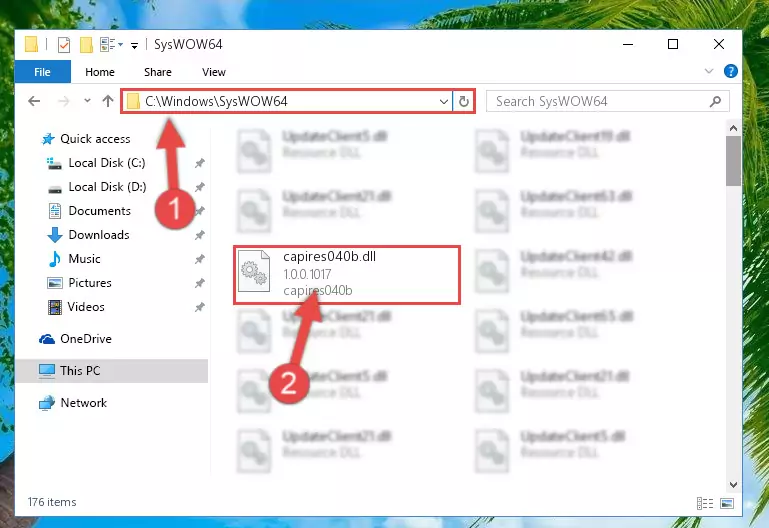The image size is (769, 528).
Task: Click the 176 items status text
Action: click(x=52, y=502)
